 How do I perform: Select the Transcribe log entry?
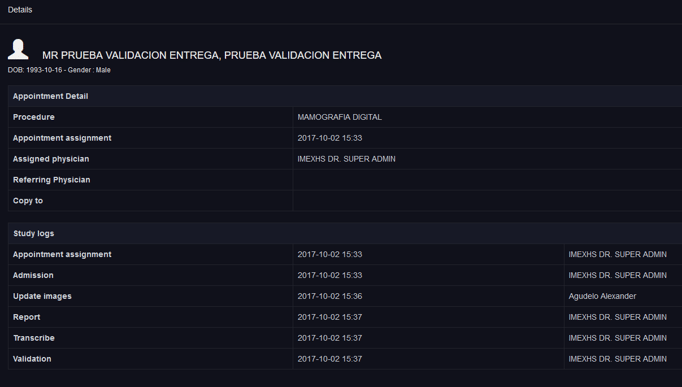tap(345, 338)
